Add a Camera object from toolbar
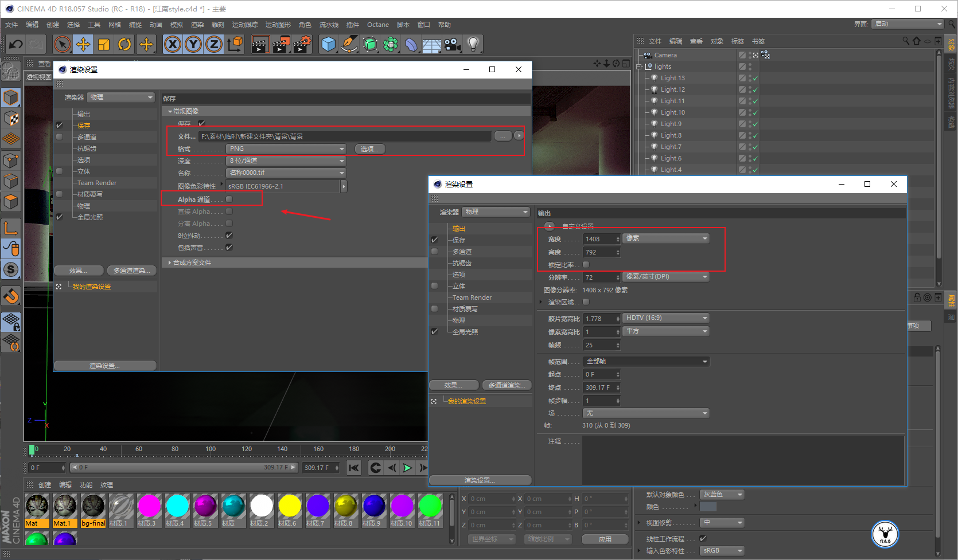958x560 pixels. (453, 44)
